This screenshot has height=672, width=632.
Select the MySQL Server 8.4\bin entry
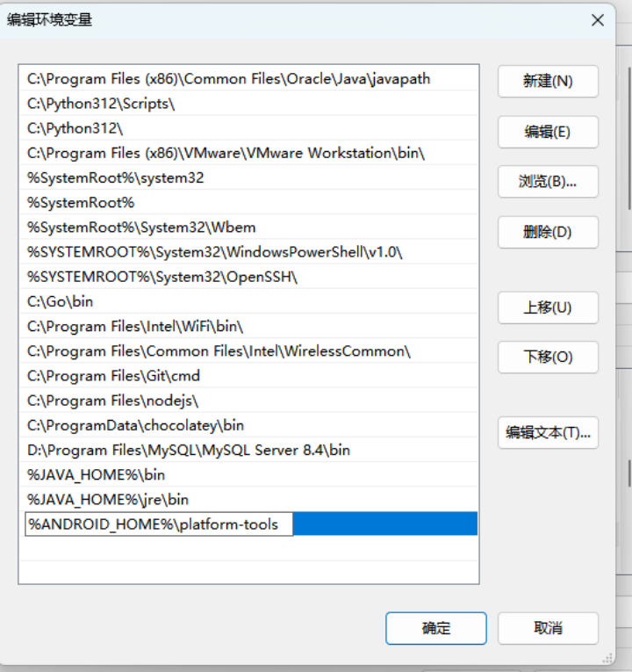(248, 450)
